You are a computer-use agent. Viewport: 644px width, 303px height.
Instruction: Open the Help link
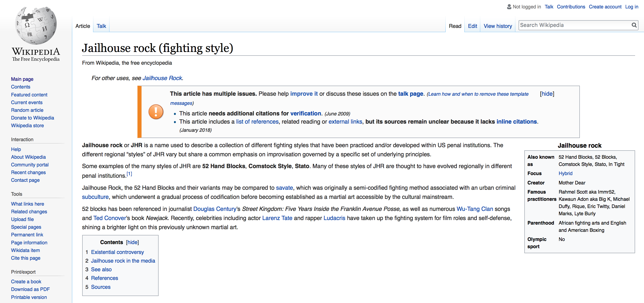click(x=16, y=149)
